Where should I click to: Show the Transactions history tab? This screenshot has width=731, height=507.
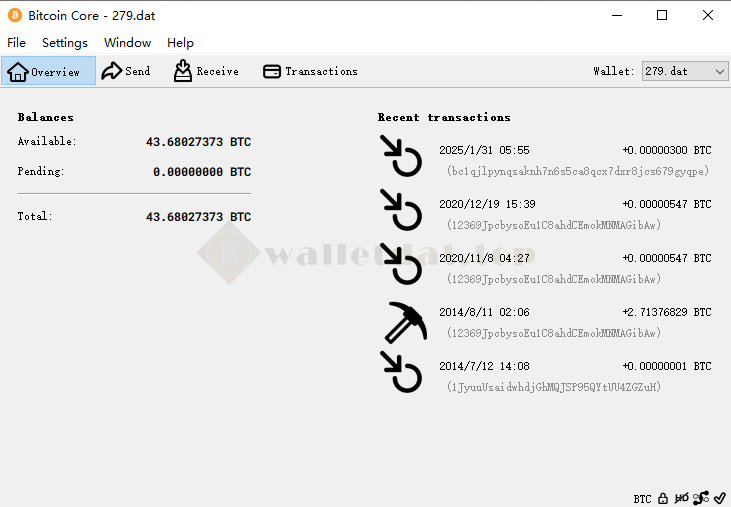pyautogui.click(x=310, y=71)
